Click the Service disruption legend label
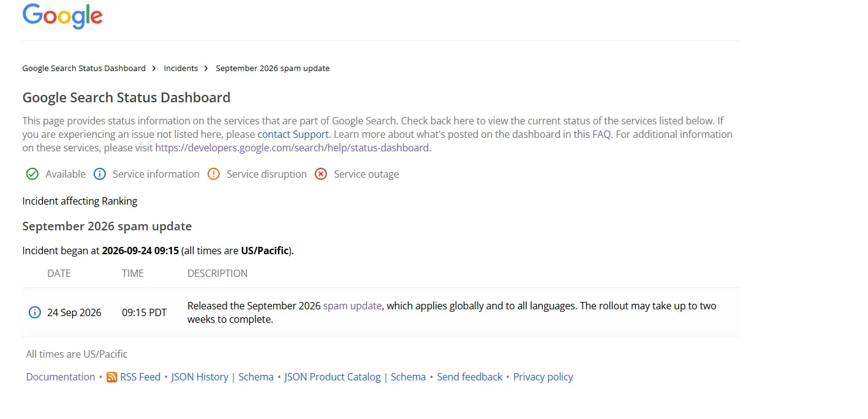Image resolution: width=868 pixels, height=419 pixels. pos(266,174)
